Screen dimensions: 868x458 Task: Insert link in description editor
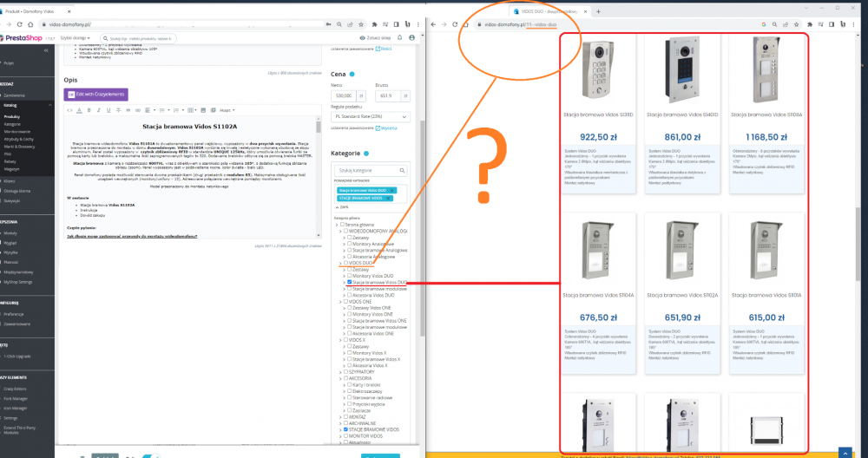[138, 110]
